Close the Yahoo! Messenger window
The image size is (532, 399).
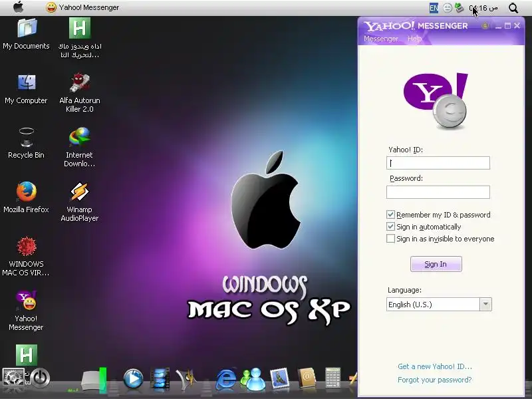(x=517, y=26)
